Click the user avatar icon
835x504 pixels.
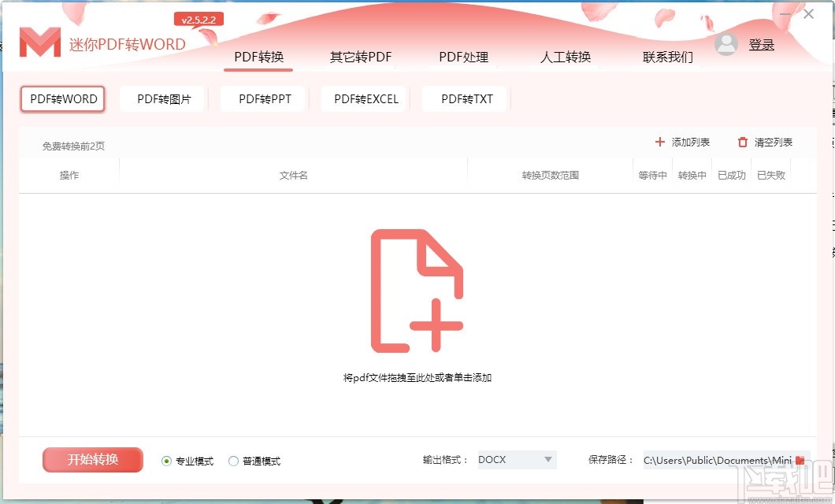[x=726, y=45]
